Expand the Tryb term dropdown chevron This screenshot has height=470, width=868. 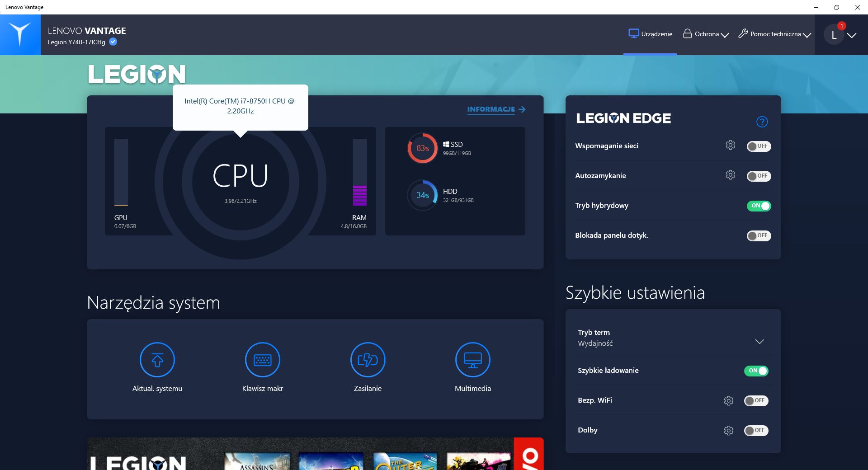[x=759, y=342]
